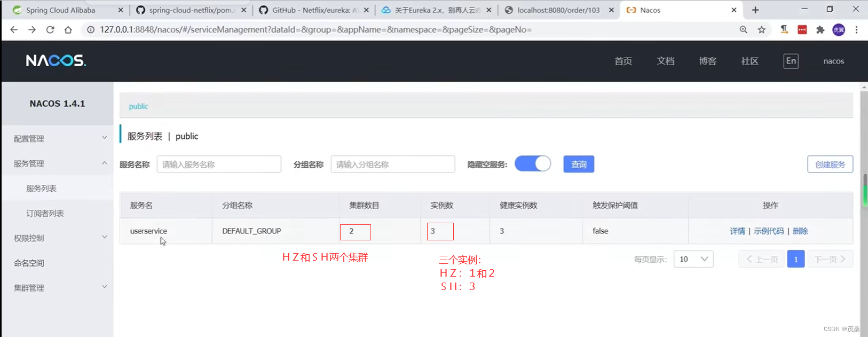Image resolution: width=868 pixels, height=337 pixels.
Task: Switch to the localhost:8080/order/103 tab
Action: [x=558, y=10]
